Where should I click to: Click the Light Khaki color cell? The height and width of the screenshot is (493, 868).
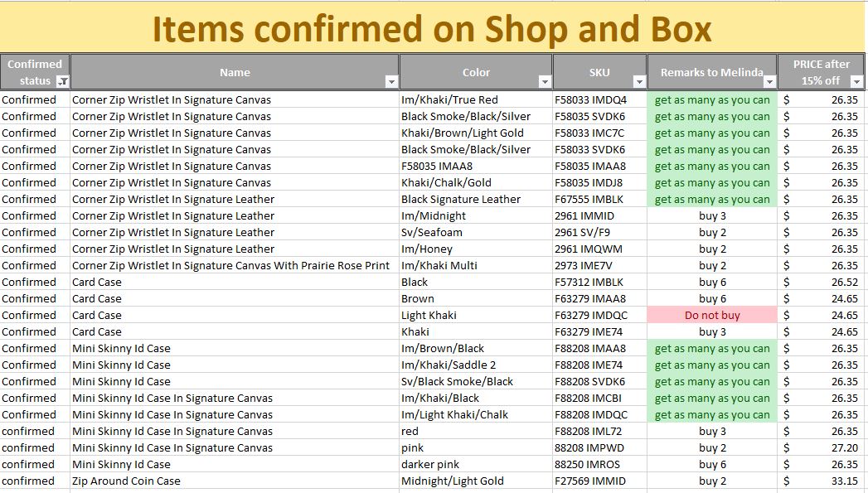pyautogui.click(x=429, y=315)
